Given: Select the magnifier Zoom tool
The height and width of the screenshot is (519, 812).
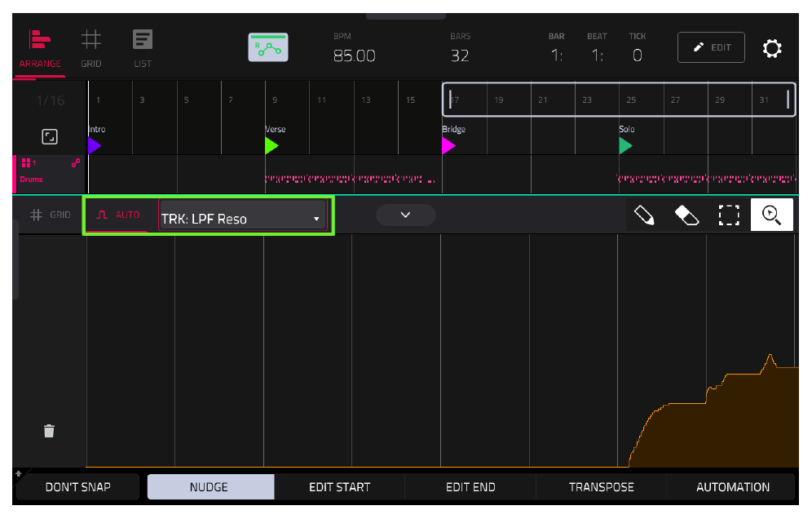Looking at the screenshot, I should 771,215.
